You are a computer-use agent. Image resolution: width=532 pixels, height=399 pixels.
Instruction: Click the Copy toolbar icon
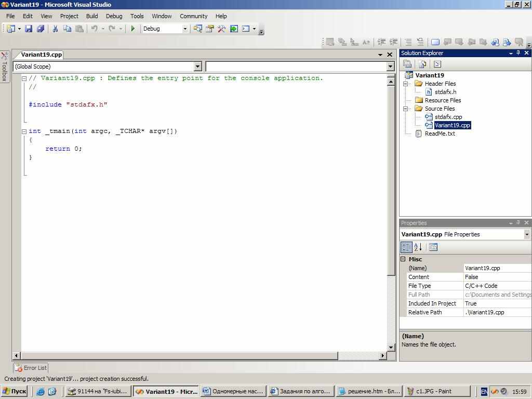click(67, 29)
